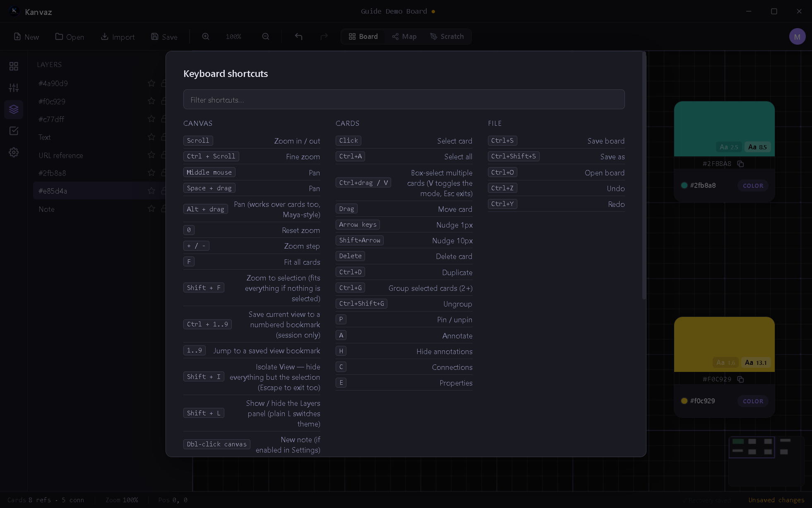Click the Aa 8.5 contrast badge on teal card
This screenshot has width=812, height=508.
(x=757, y=147)
